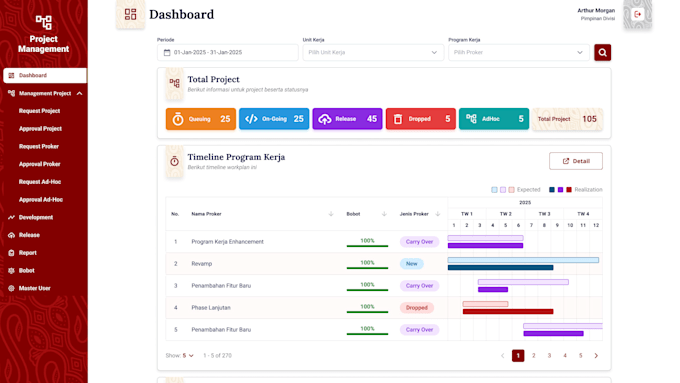Open Dashboard in the sidebar
The width and height of the screenshot is (680, 383).
click(45, 75)
